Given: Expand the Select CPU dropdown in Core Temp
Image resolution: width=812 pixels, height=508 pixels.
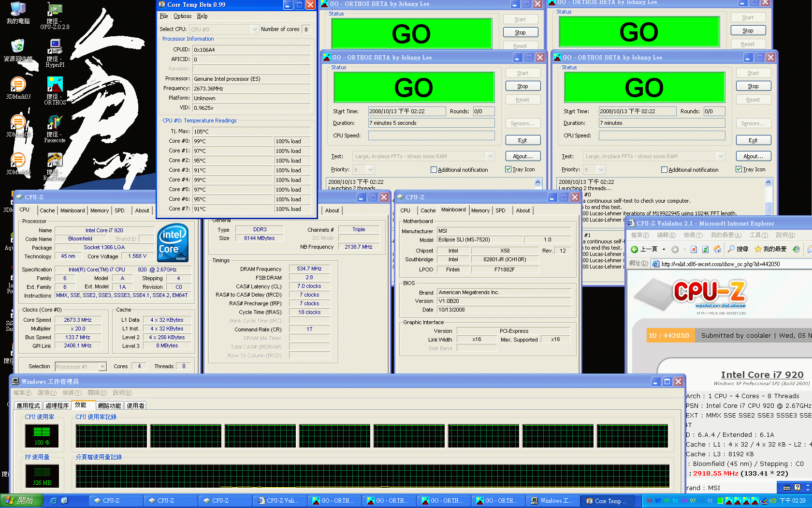Looking at the screenshot, I should coord(255,30).
